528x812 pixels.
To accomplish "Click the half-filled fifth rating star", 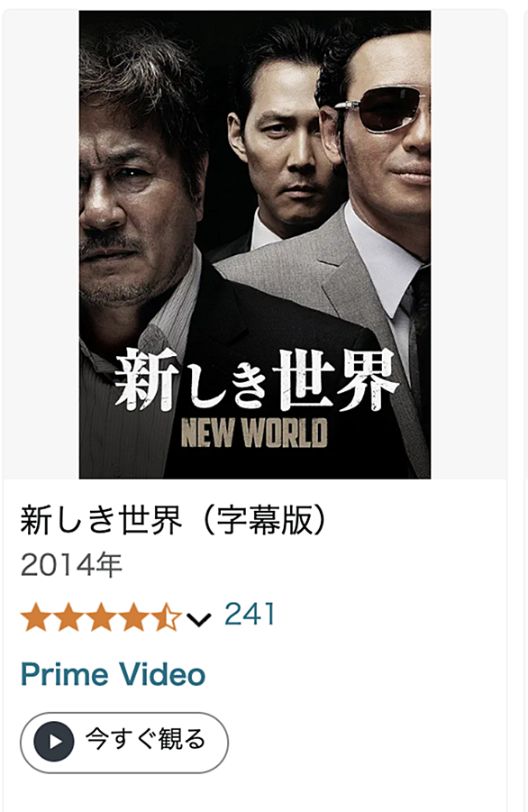I will [x=165, y=616].
